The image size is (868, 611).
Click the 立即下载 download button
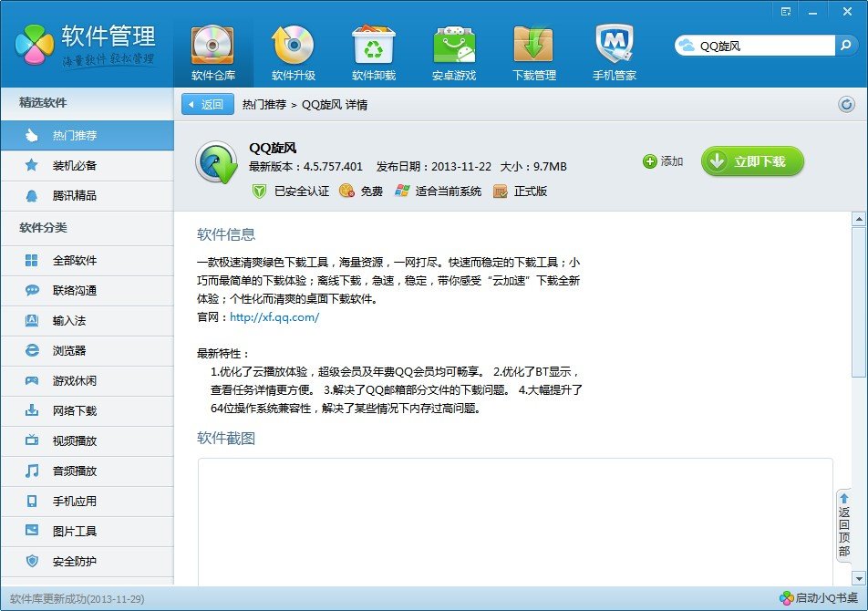[751, 161]
